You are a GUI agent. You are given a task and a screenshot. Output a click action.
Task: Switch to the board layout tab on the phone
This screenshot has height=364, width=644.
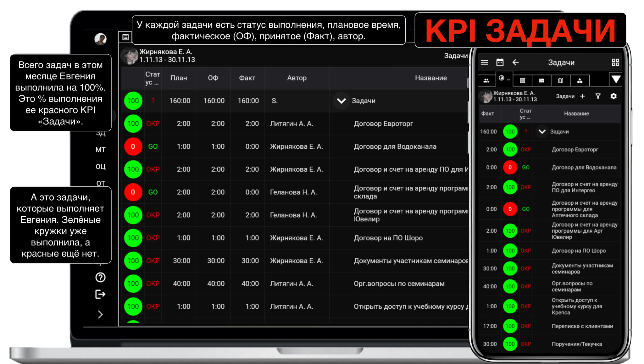[541, 80]
